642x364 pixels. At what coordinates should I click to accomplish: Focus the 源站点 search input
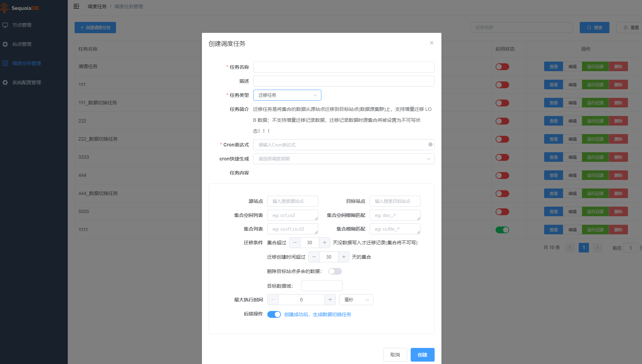pos(293,201)
